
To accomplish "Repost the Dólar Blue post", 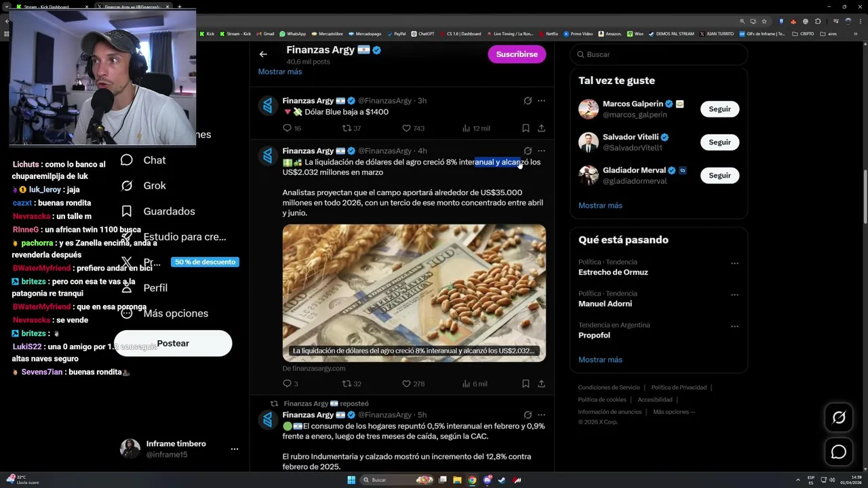I will click(x=351, y=128).
